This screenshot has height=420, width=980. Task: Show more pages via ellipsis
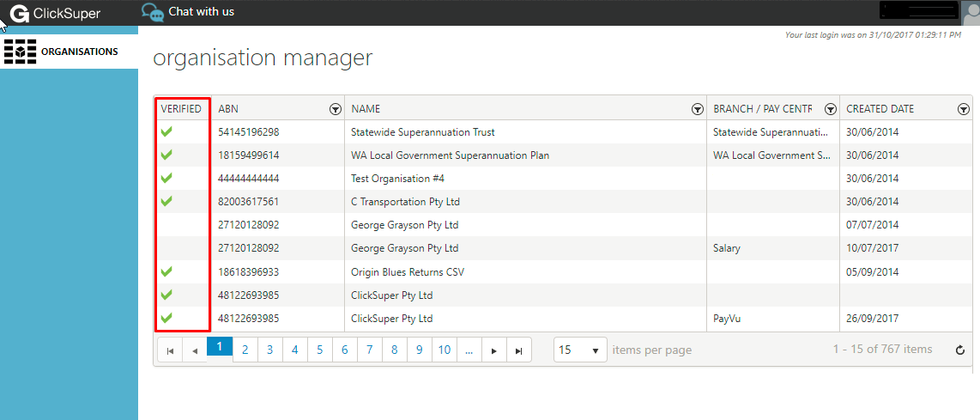469,350
